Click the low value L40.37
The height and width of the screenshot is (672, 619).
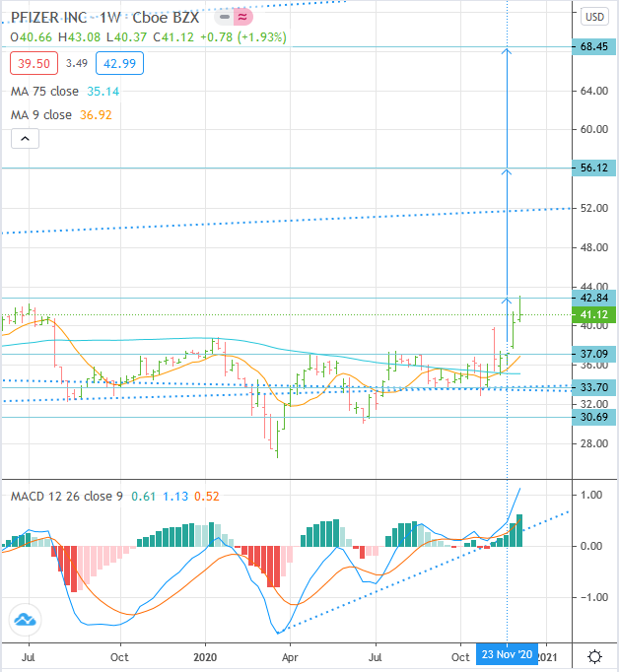coord(126,37)
